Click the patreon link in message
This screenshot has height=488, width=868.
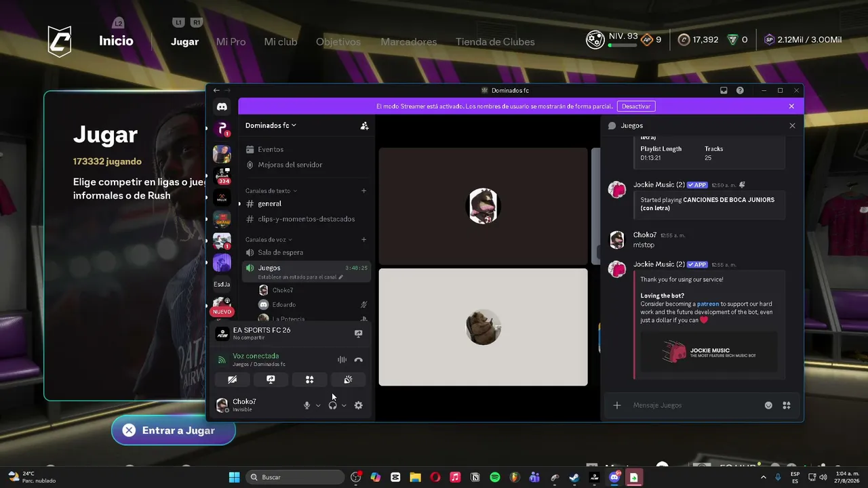707,304
